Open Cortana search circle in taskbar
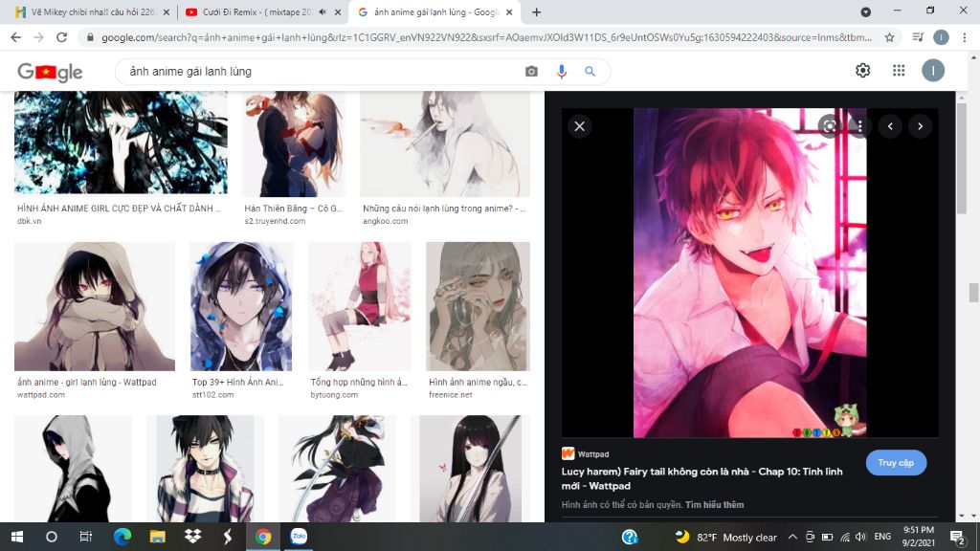 [x=52, y=537]
